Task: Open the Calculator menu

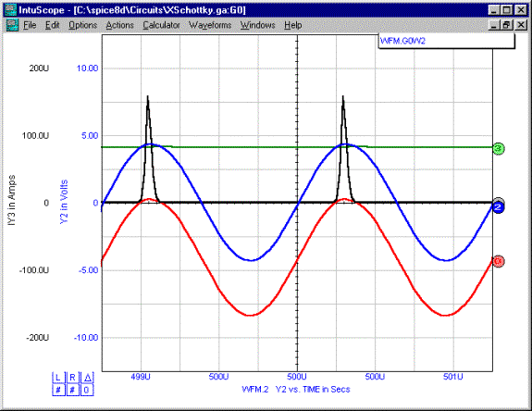Action: point(161,25)
